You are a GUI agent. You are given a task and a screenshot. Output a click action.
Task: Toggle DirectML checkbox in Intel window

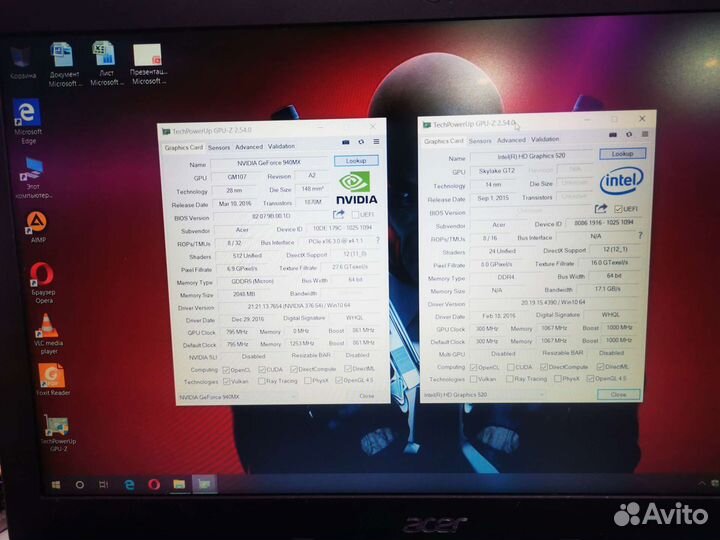tap(600, 366)
